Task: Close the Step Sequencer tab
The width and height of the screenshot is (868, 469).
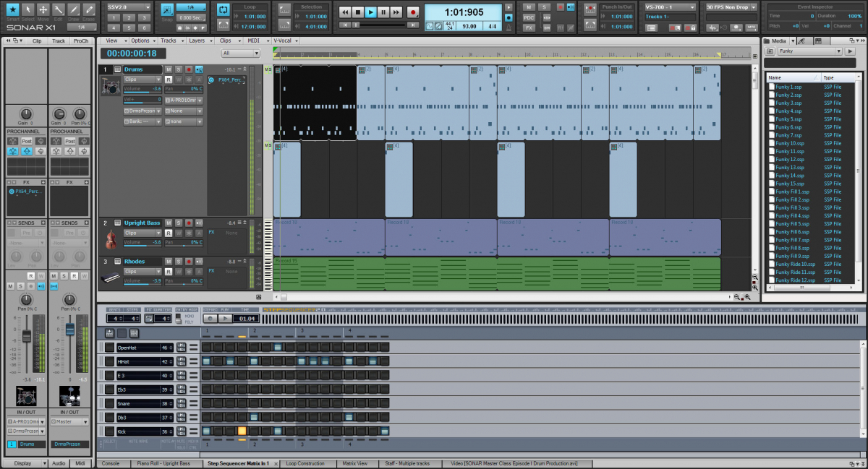Action: pyautogui.click(x=276, y=463)
